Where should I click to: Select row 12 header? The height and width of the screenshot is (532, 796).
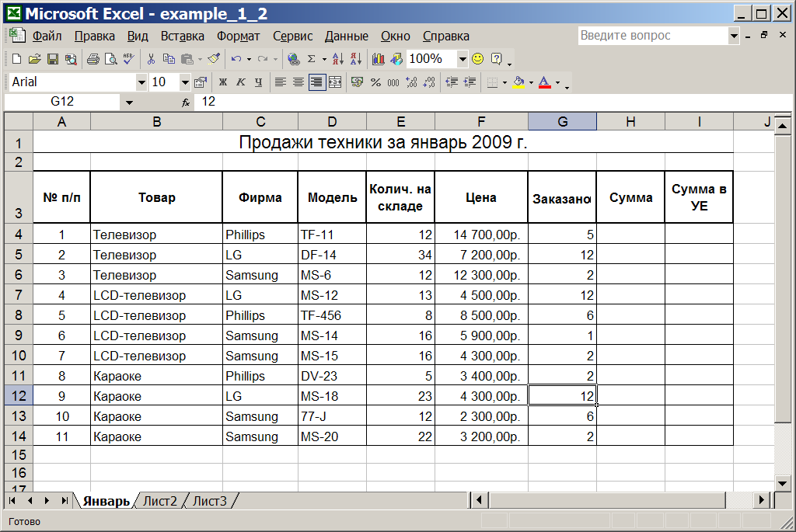coord(19,395)
